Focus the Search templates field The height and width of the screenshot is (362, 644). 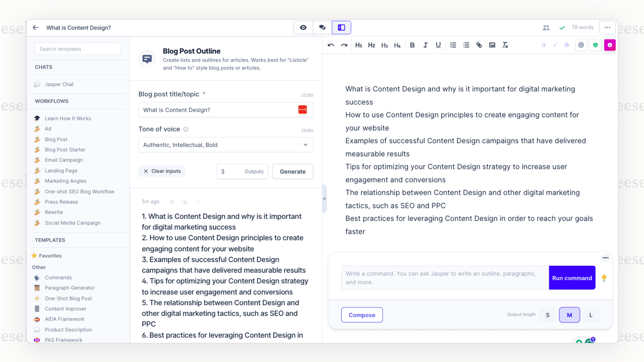78,49
